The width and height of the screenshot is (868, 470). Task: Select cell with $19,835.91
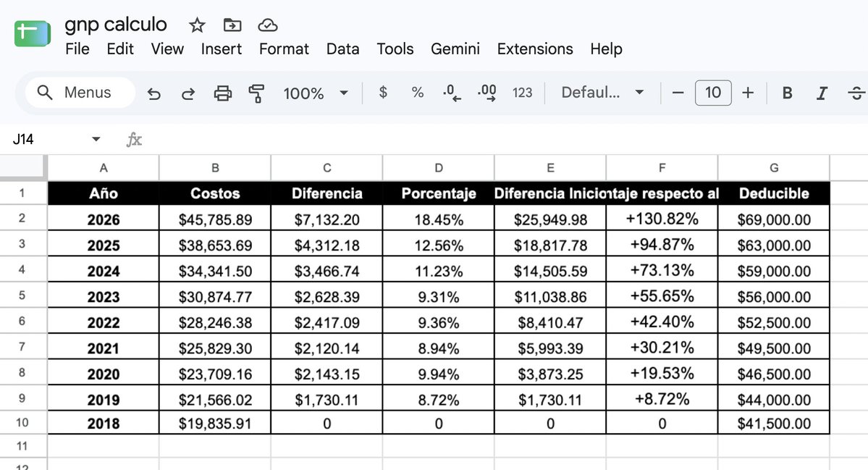coord(215,423)
